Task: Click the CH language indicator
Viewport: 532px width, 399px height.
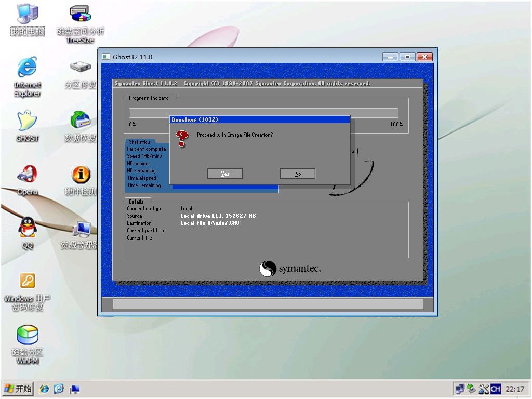Action: [x=495, y=389]
